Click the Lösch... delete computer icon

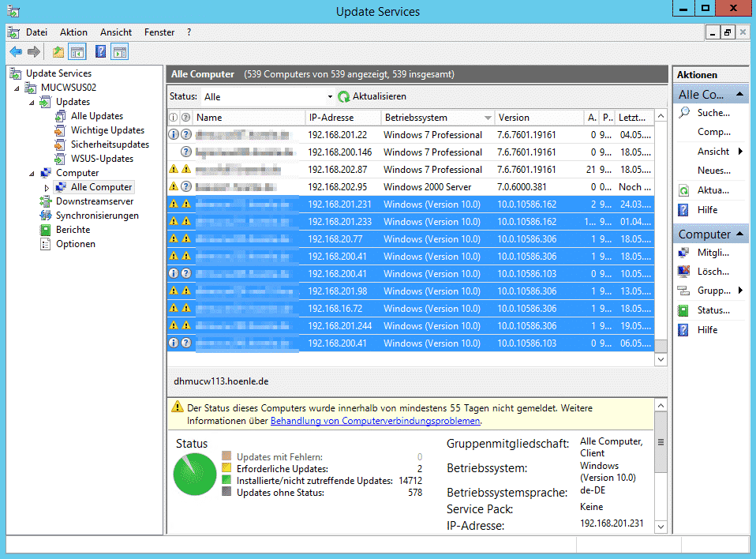pyautogui.click(x=683, y=272)
